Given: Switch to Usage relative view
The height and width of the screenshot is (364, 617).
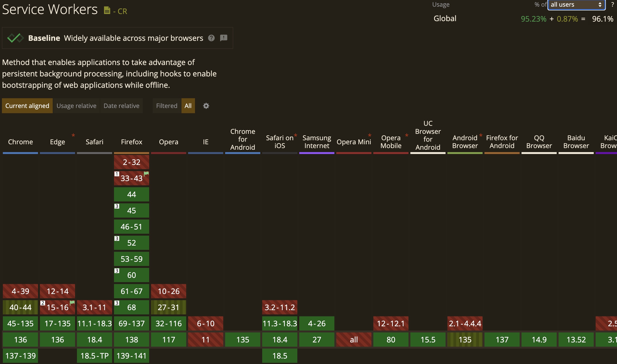Looking at the screenshot, I should click(76, 106).
